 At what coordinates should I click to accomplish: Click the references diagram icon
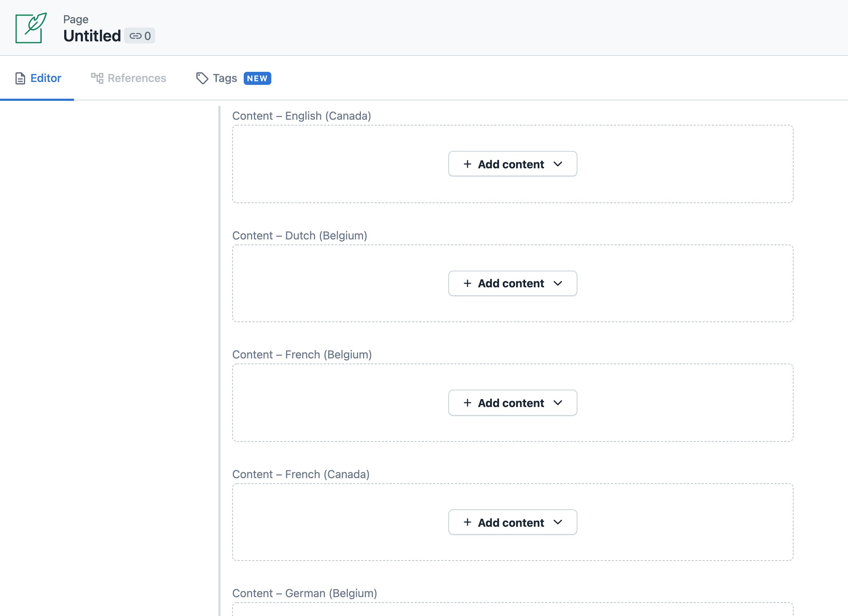tap(96, 78)
